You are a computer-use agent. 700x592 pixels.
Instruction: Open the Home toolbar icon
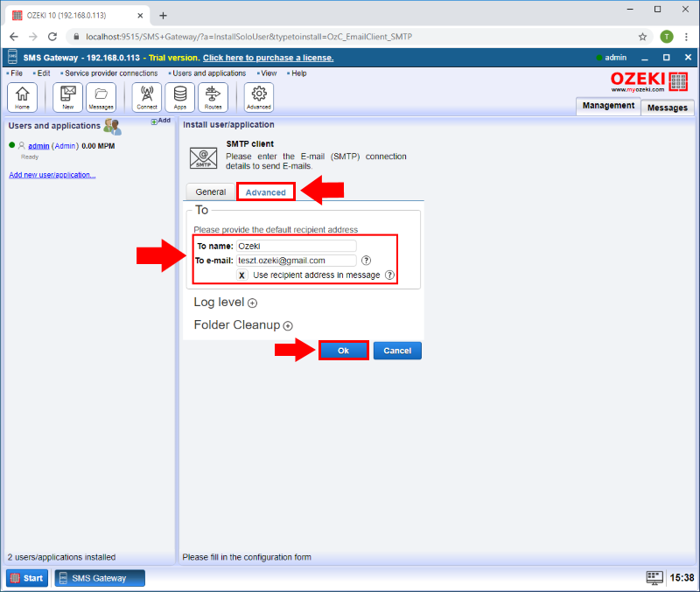(x=23, y=97)
